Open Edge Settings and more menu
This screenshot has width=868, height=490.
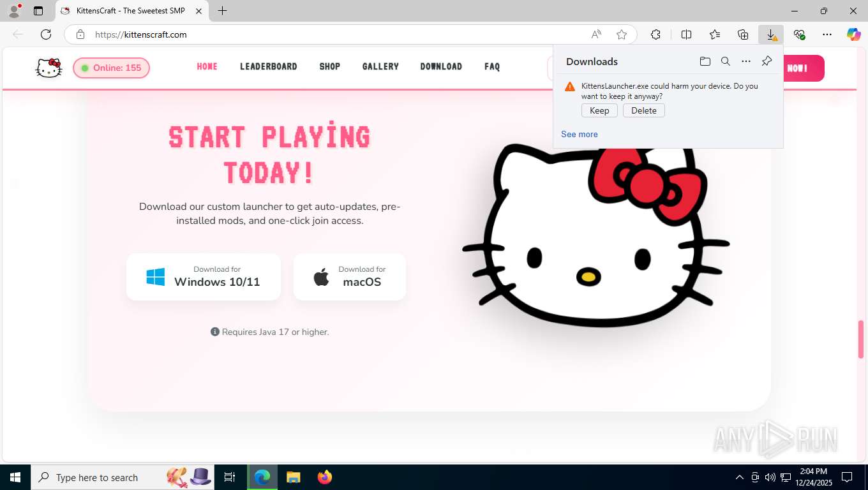pos(827,34)
